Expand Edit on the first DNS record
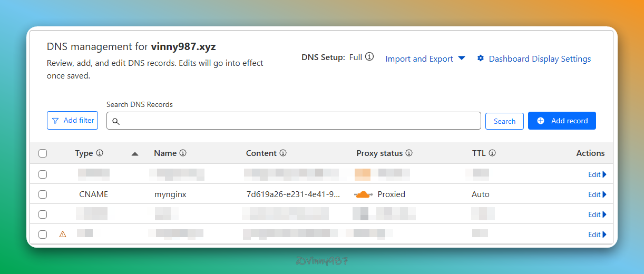Viewport: 644px width, 274px height. (x=597, y=174)
